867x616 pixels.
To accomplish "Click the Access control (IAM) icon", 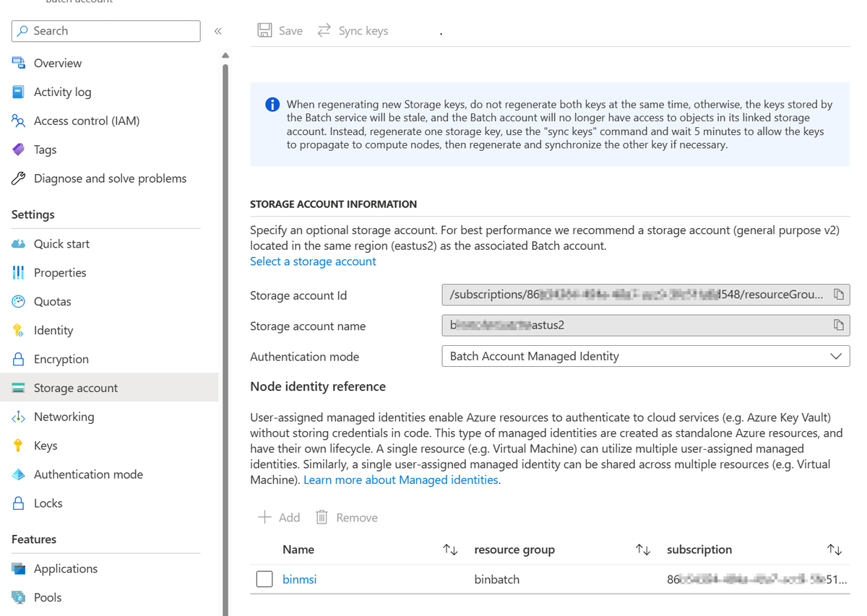I will 19,121.
